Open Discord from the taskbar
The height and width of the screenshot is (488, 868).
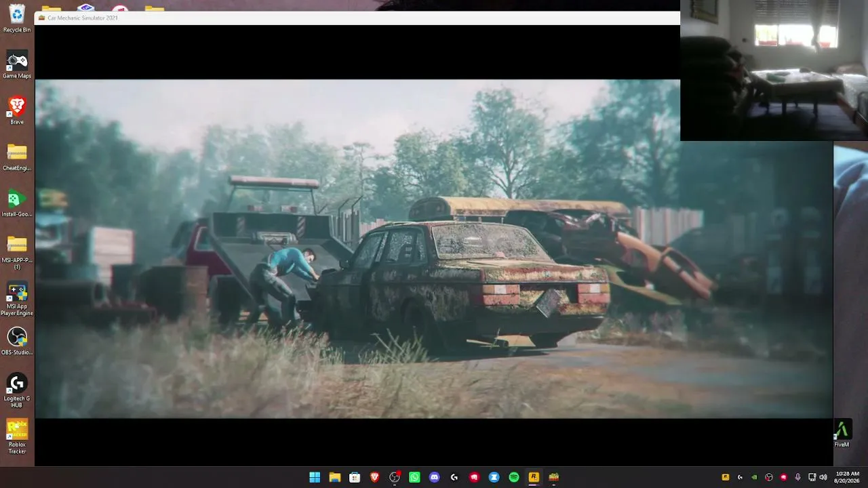click(x=435, y=477)
